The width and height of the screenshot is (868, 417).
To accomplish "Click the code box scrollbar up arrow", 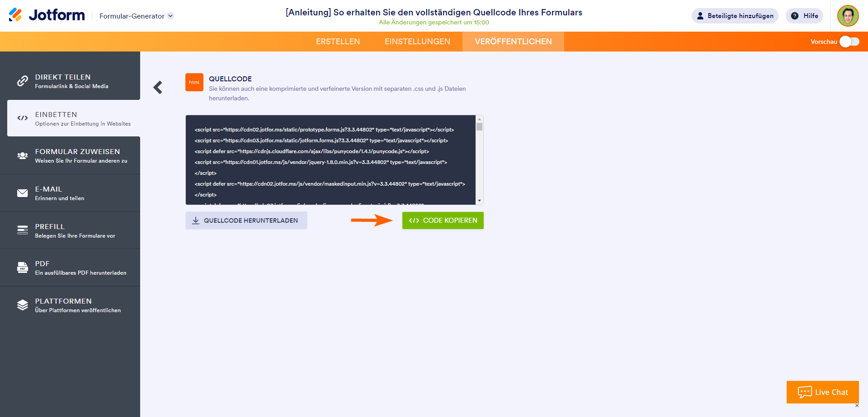I will pos(480,119).
